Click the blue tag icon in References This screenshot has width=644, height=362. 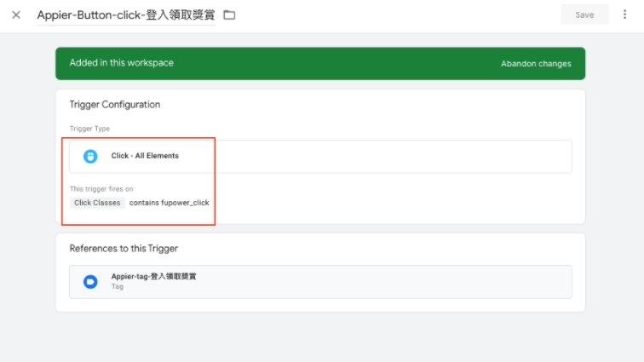pyautogui.click(x=90, y=282)
